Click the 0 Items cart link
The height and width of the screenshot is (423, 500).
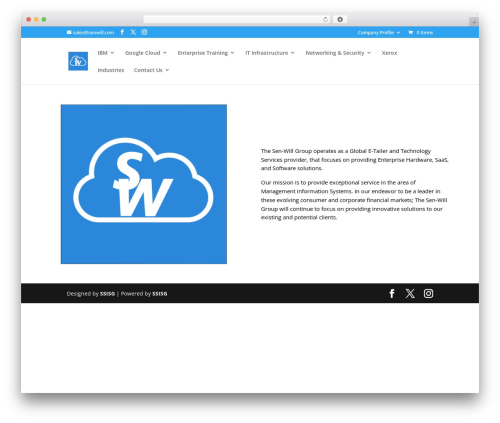[x=425, y=32]
